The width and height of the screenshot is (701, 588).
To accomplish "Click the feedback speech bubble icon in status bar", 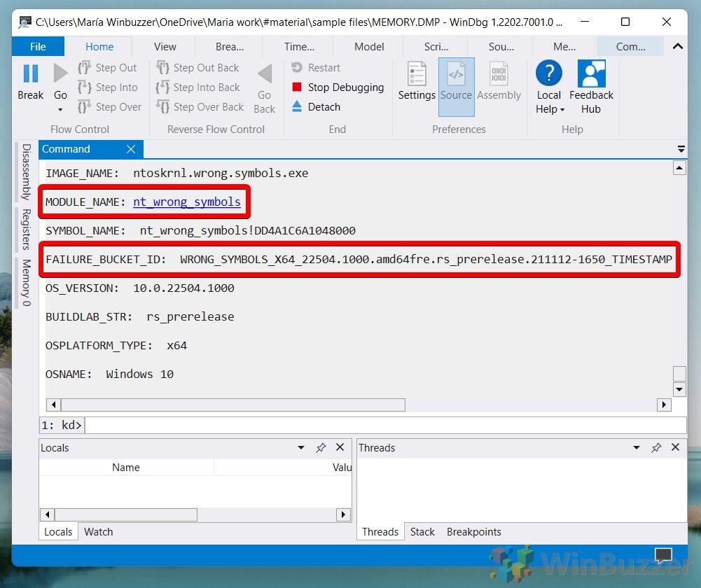I will click(663, 555).
